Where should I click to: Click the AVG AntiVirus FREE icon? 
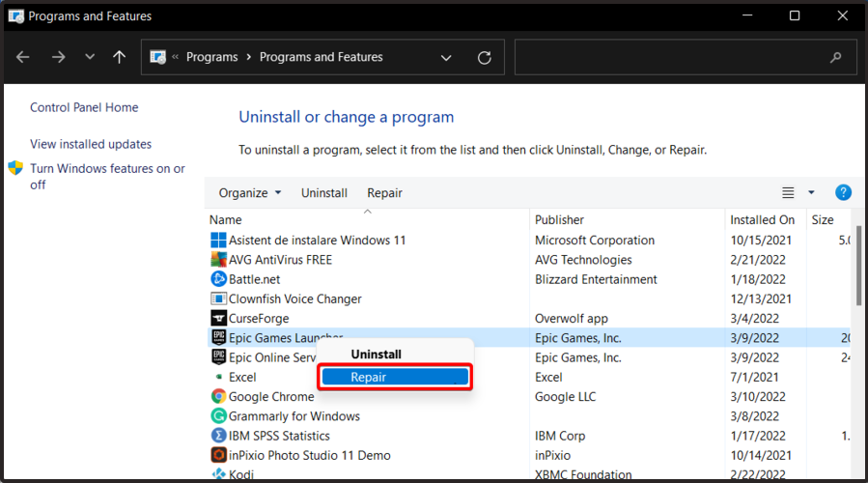click(x=218, y=260)
